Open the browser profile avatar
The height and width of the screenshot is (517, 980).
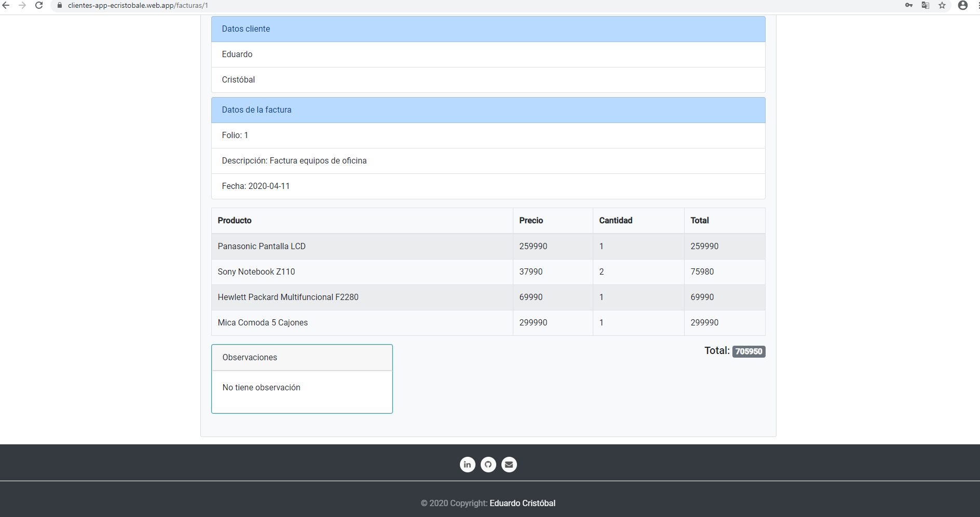(x=963, y=5)
